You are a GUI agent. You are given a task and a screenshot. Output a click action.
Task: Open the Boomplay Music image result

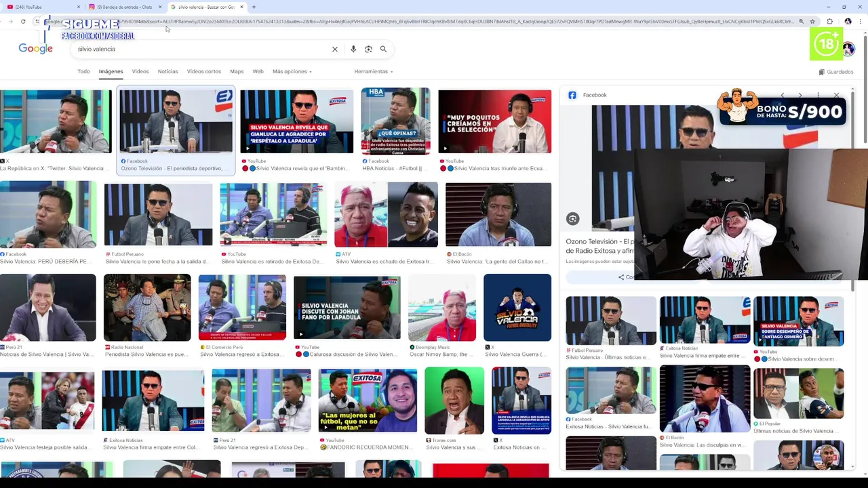(x=441, y=307)
